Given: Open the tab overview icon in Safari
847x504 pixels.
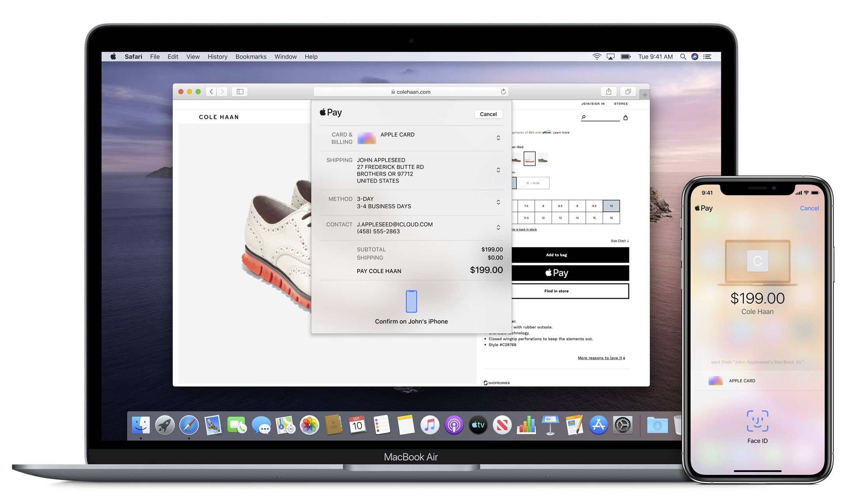Looking at the screenshot, I should 628,92.
